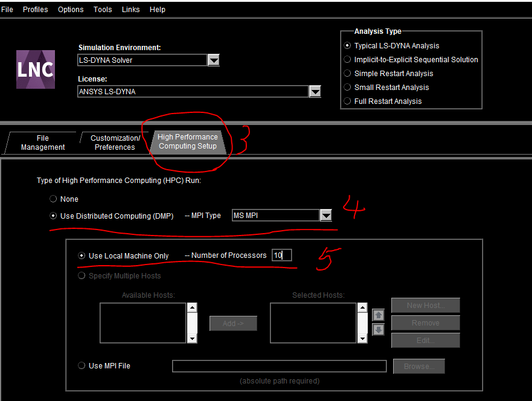The width and height of the screenshot is (532, 401).
Task: Open the Profiles menu
Action: tap(35, 10)
